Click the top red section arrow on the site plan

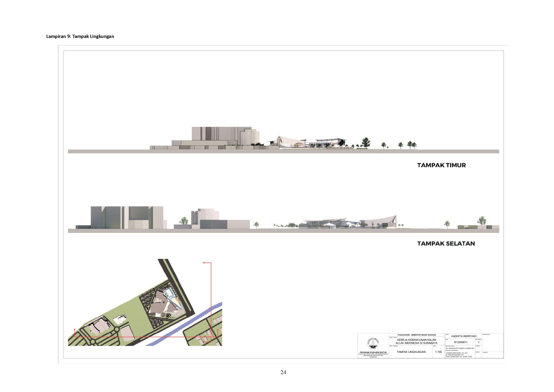click(x=204, y=263)
